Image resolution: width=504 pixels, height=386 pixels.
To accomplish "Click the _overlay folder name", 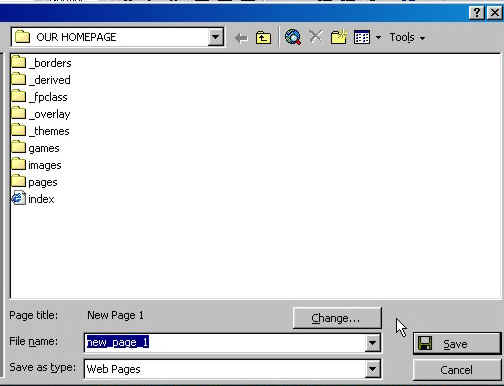I will pyautogui.click(x=50, y=114).
